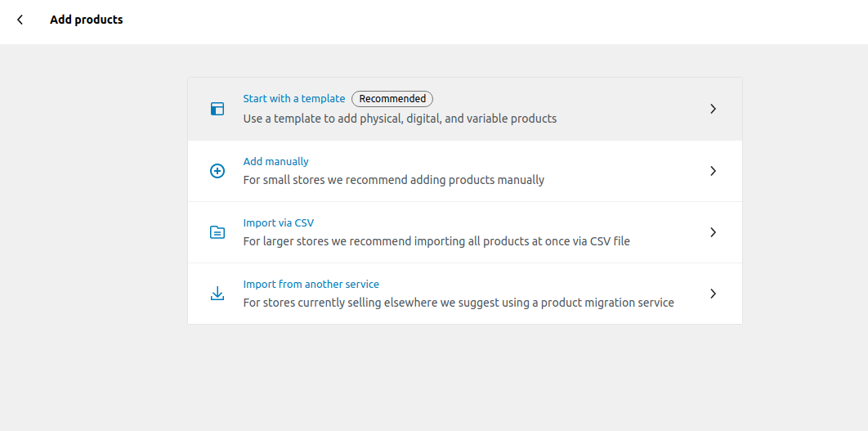The image size is (868, 431).
Task: Click the small stores description text
Action: point(394,180)
